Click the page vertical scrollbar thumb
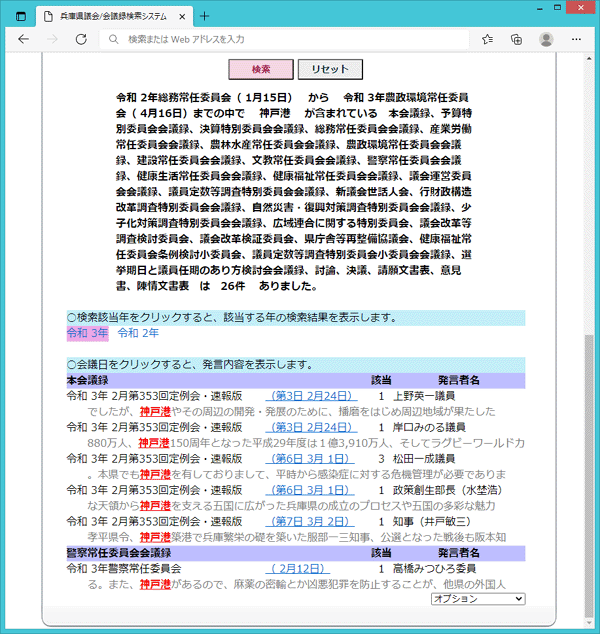Image resolution: width=600 pixels, height=634 pixels. pos(589,475)
